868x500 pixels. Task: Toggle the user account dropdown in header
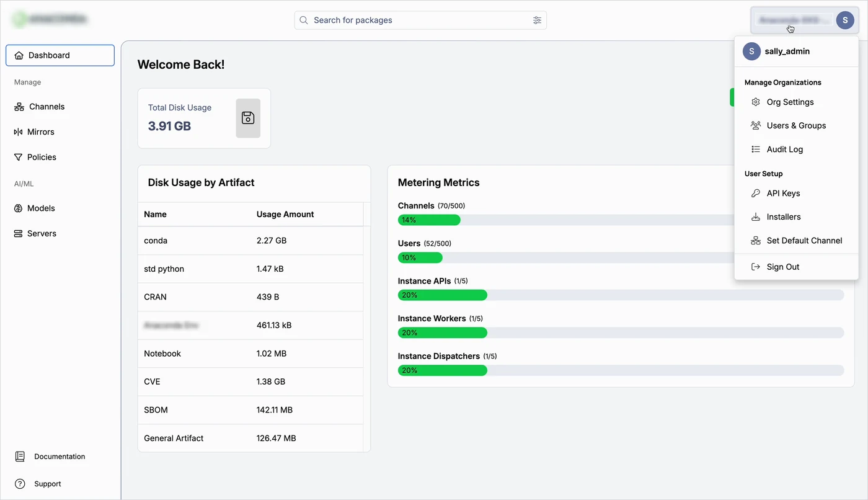805,20
